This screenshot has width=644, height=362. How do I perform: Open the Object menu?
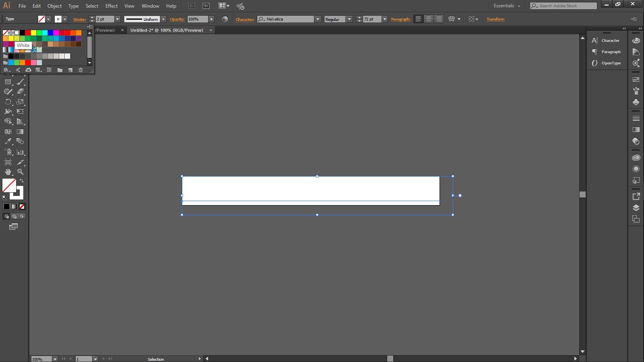coord(54,6)
